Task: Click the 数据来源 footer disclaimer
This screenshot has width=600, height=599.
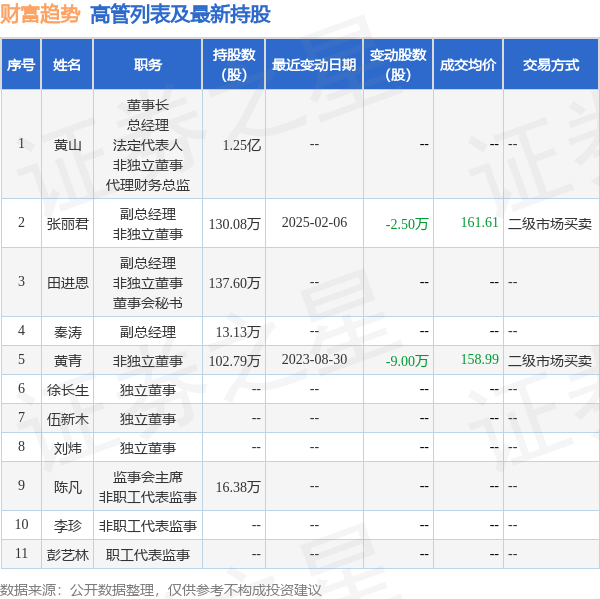Action: [160, 590]
